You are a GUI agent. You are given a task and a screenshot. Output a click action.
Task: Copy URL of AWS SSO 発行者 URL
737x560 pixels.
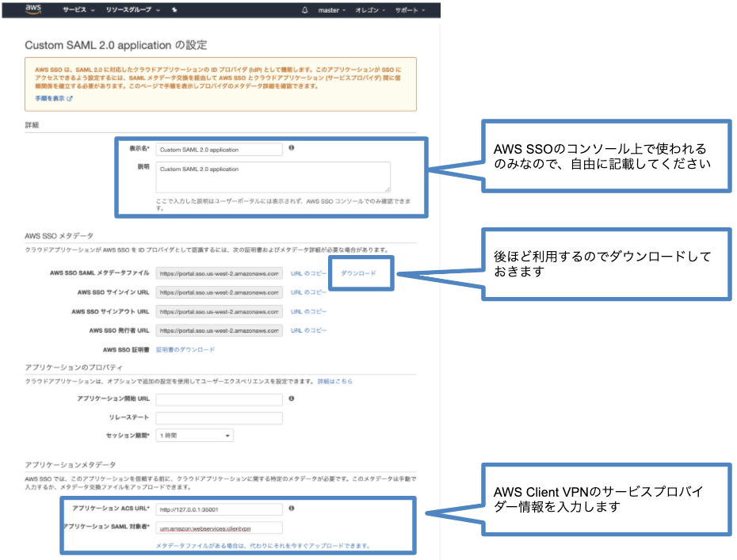click(308, 331)
